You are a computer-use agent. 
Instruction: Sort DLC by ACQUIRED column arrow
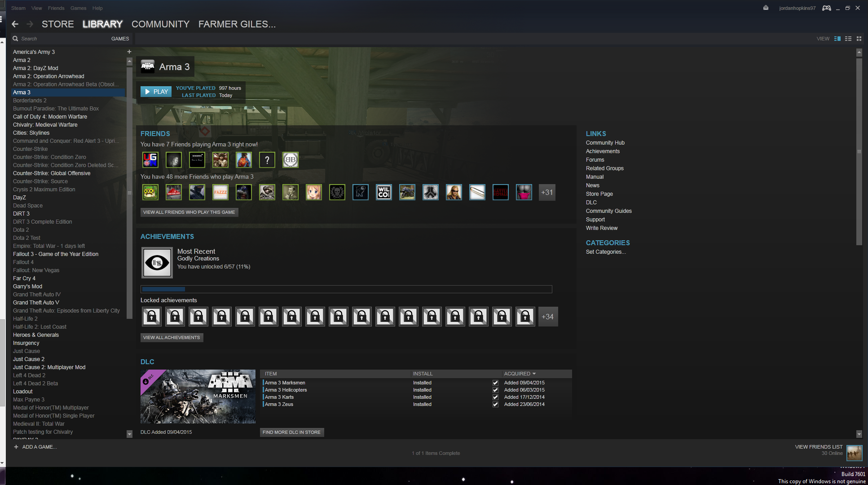pyautogui.click(x=534, y=374)
